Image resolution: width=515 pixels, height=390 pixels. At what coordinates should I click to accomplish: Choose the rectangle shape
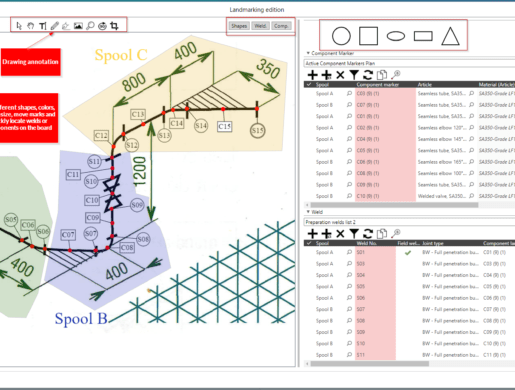(423, 36)
